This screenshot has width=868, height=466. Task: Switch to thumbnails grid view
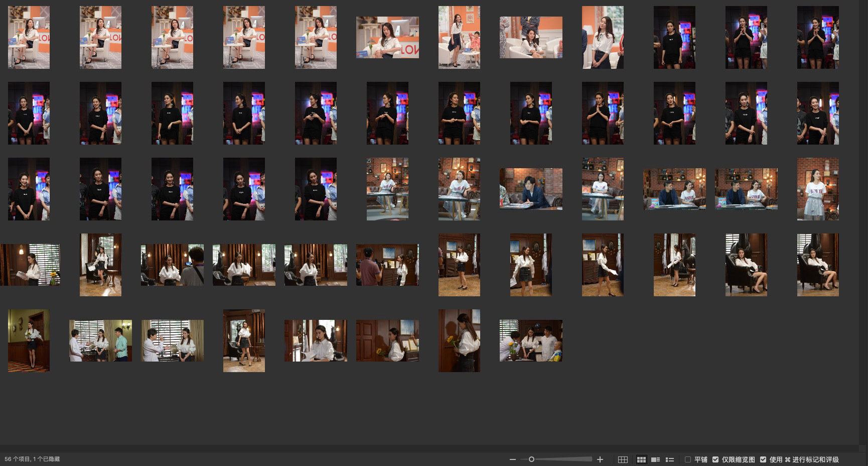coord(641,459)
